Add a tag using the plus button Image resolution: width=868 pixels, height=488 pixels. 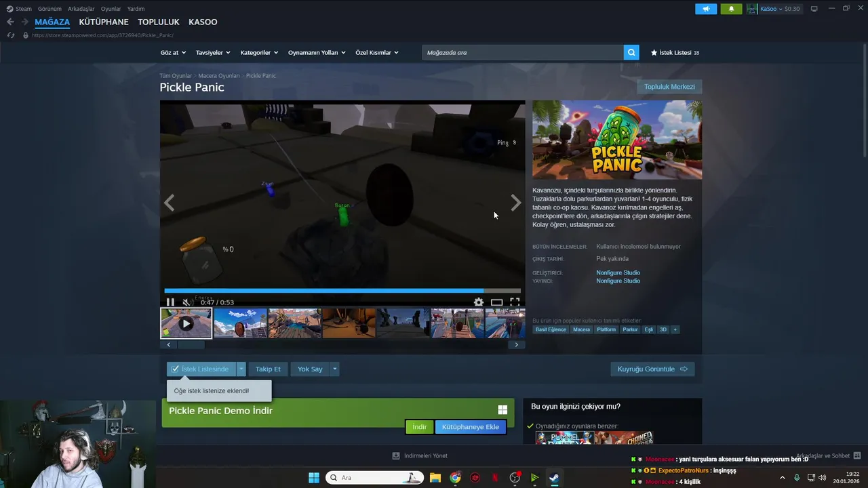point(675,329)
